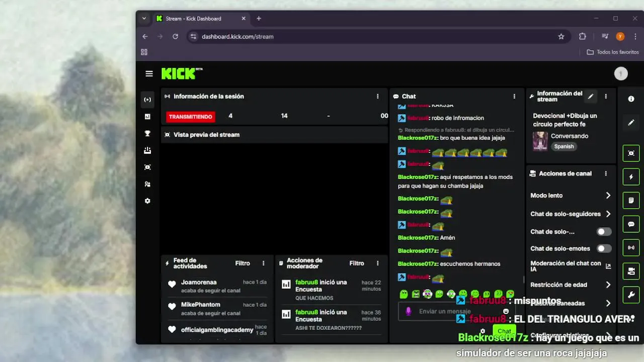Screen dimensions: 644x362
Task: Open the trophy achievements sidebar icon
Action: click(147, 133)
